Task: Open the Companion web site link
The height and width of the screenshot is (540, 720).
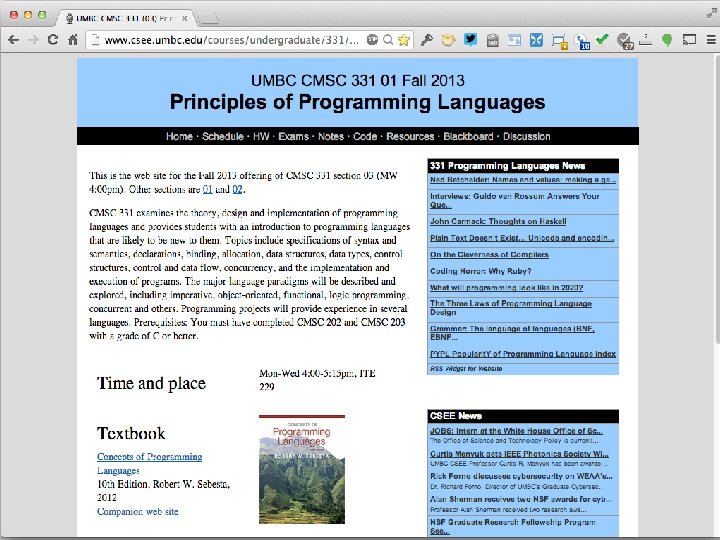Action: [x=137, y=512]
